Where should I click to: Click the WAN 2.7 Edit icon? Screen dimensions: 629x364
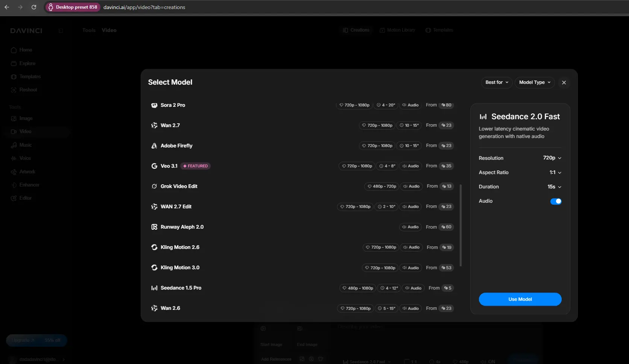point(154,207)
